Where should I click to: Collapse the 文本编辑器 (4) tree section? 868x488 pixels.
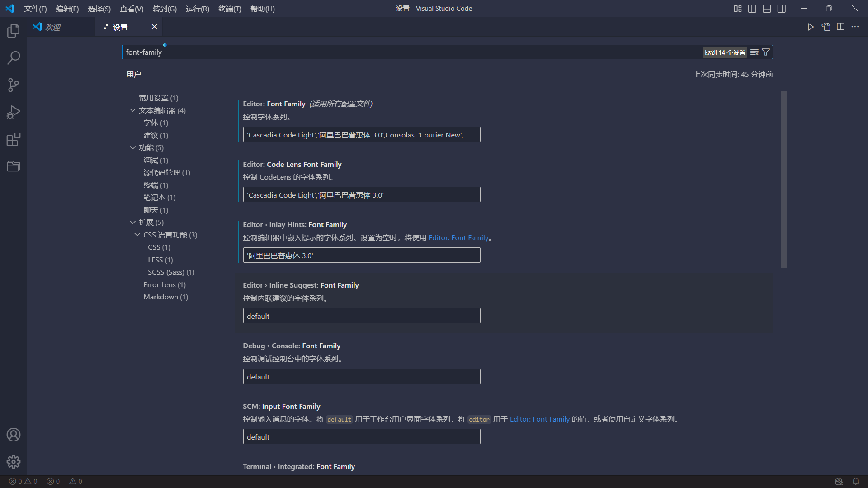click(132, 110)
